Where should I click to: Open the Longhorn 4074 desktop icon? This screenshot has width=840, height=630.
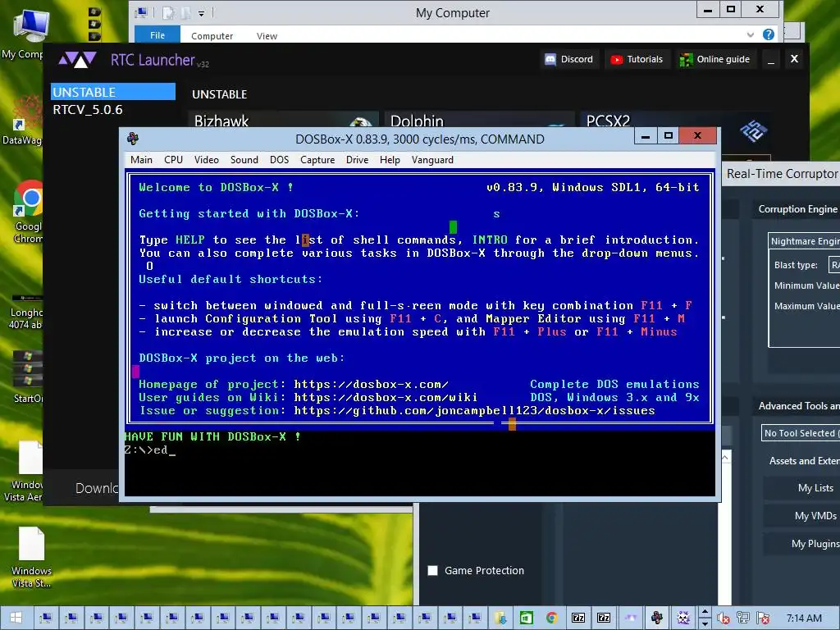[x=25, y=312]
